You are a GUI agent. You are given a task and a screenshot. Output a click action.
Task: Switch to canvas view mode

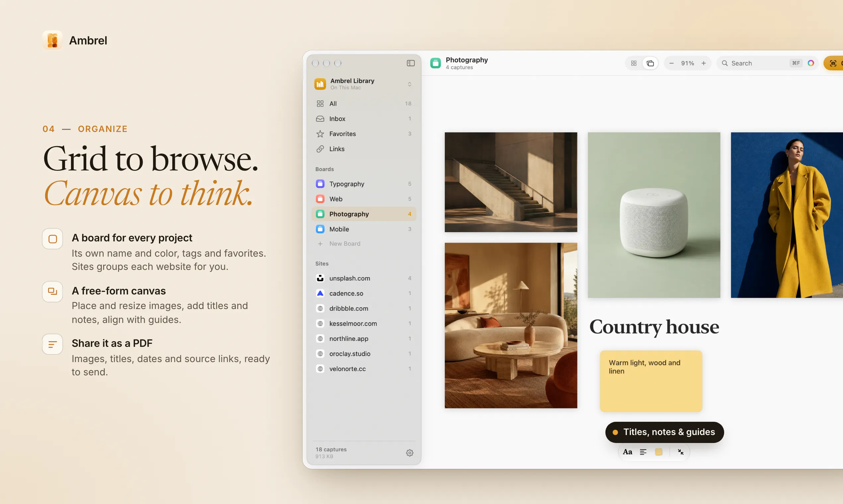coord(650,63)
